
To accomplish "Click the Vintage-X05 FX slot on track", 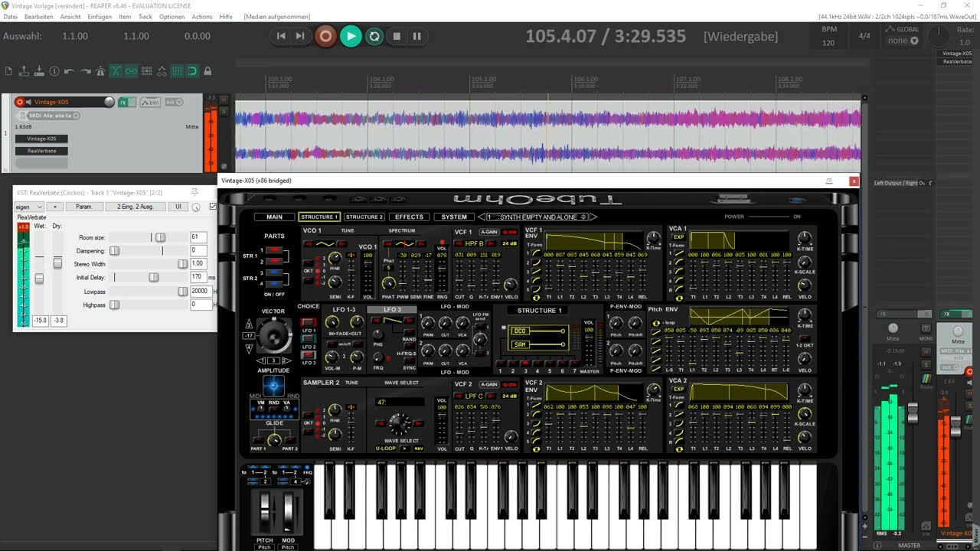I will [x=41, y=139].
